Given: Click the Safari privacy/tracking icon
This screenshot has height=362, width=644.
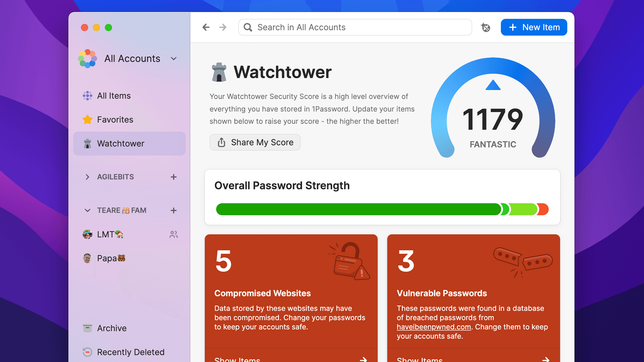Looking at the screenshot, I should (x=486, y=27).
